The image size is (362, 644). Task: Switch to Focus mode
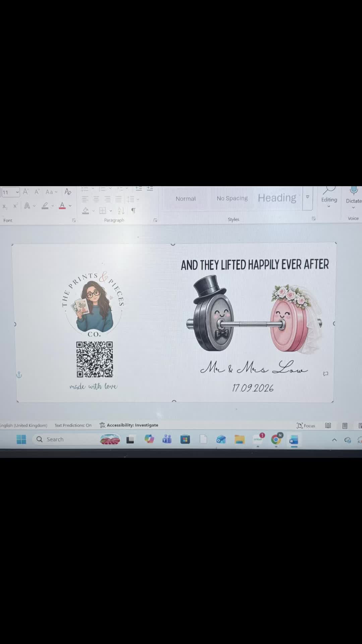point(306,426)
